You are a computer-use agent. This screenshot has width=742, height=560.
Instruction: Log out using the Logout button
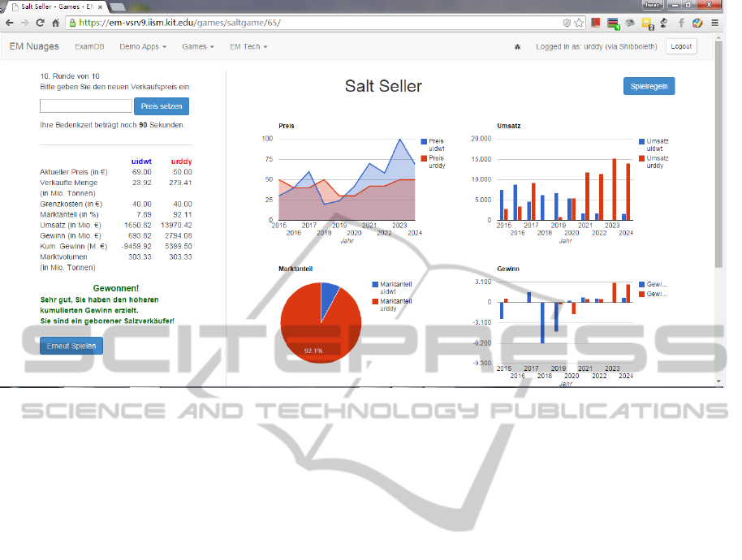681,46
